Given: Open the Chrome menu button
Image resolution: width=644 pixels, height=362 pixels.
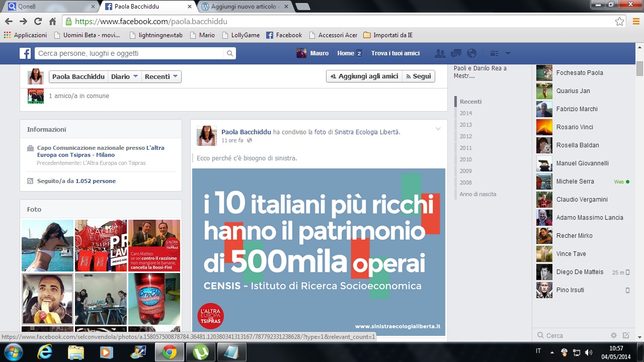Looking at the screenshot, I should (x=635, y=22).
